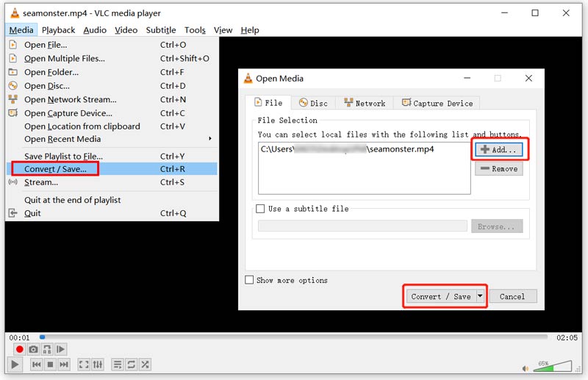Switch to the Network tab
588x380 pixels.
[365, 103]
